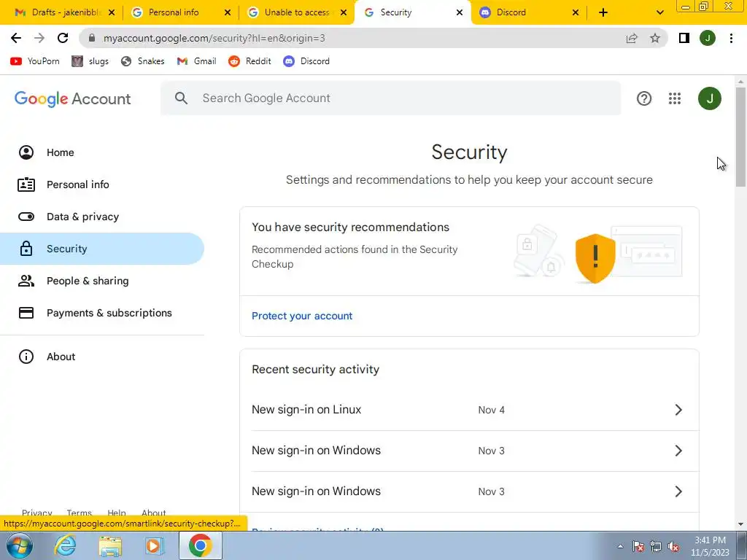This screenshot has height=560, width=747.
Task: Open the Chrome three-dot menu
Action: 731,38
